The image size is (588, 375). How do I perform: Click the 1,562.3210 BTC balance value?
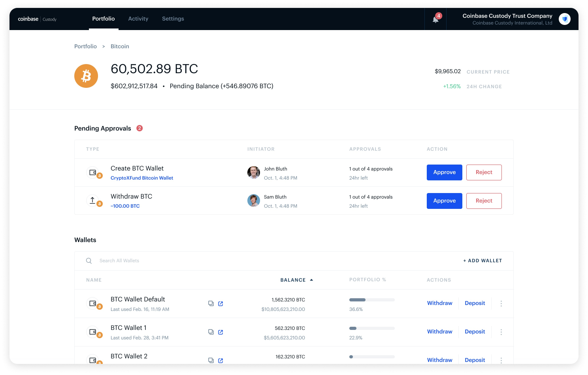(288, 300)
